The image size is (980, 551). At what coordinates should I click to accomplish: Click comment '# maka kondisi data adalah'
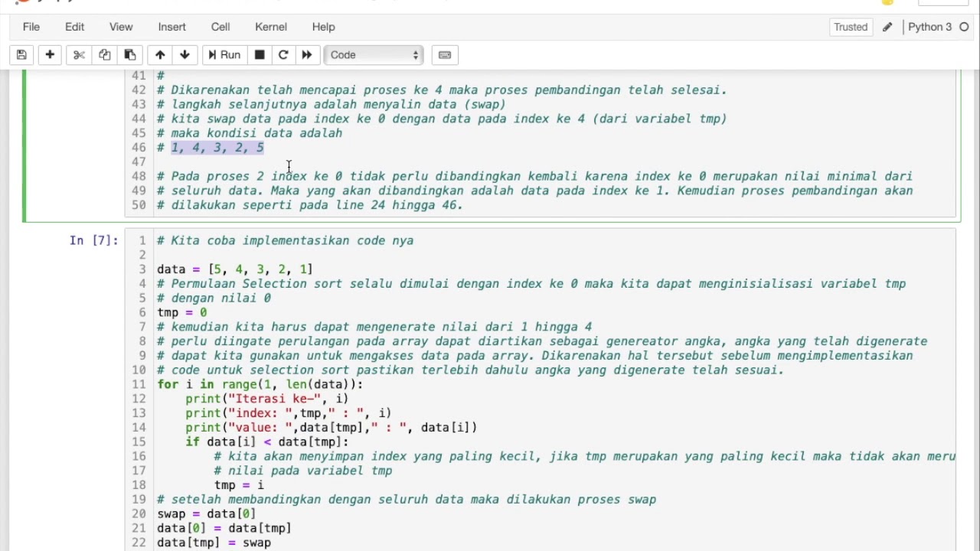pyautogui.click(x=250, y=133)
